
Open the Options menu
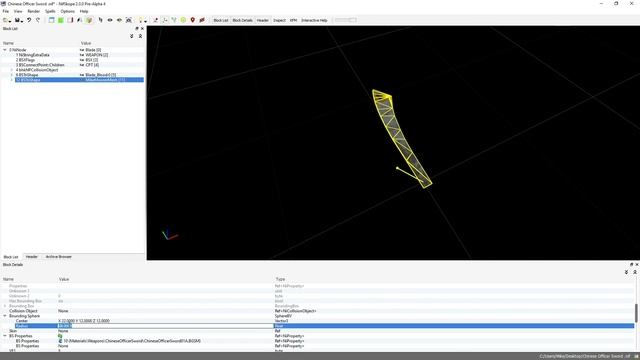(67, 11)
